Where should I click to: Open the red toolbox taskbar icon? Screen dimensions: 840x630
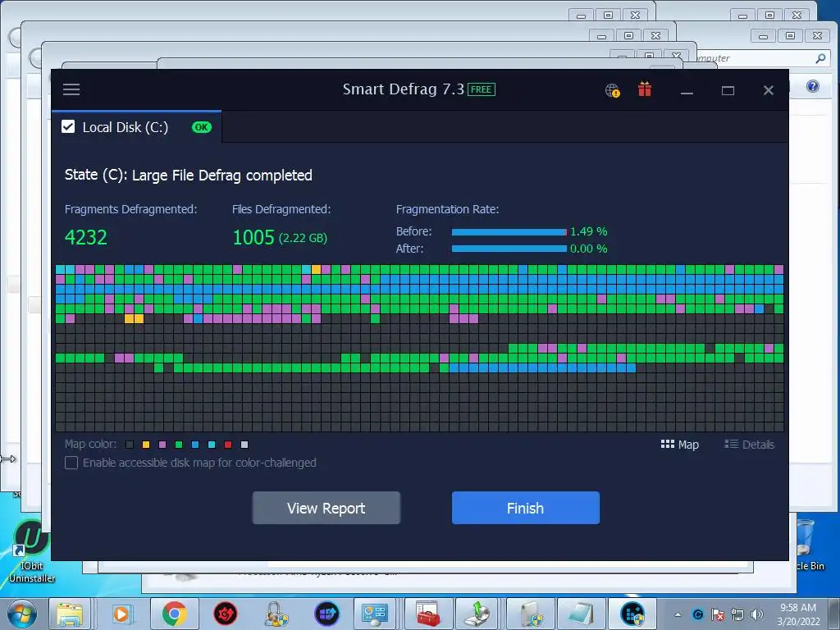click(427, 614)
